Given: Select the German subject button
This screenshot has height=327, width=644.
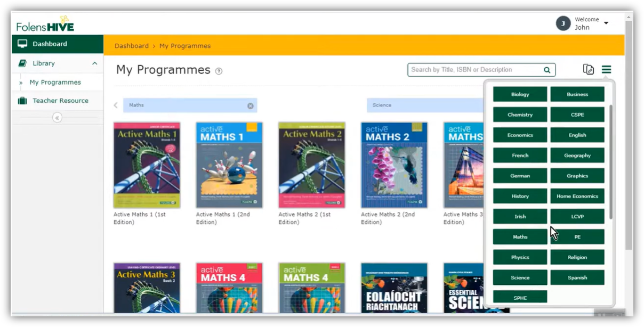Looking at the screenshot, I should click(x=520, y=176).
